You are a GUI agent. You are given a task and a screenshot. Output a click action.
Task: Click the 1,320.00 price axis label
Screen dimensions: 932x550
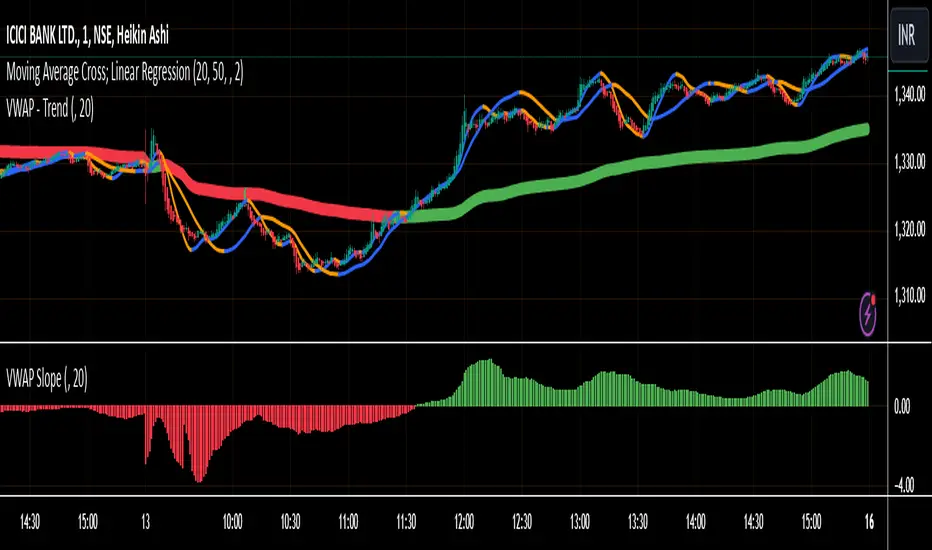click(x=910, y=228)
